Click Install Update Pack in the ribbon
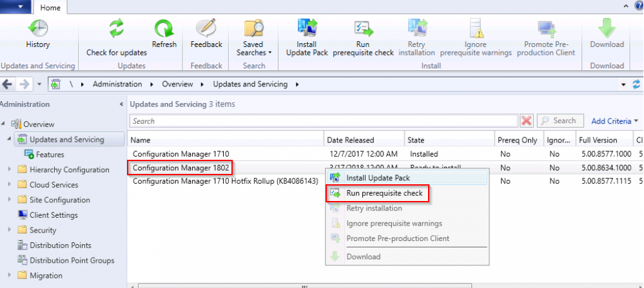The image size is (644, 288). click(307, 38)
